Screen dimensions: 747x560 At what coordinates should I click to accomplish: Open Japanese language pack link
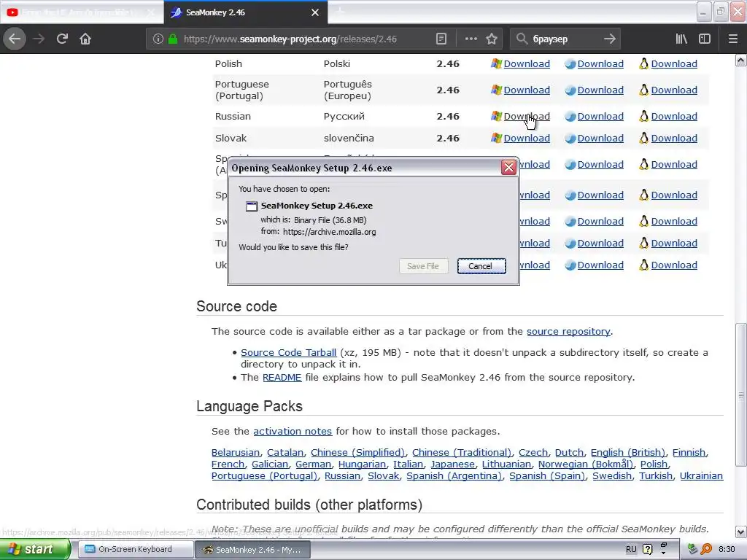[x=452, y=464]
